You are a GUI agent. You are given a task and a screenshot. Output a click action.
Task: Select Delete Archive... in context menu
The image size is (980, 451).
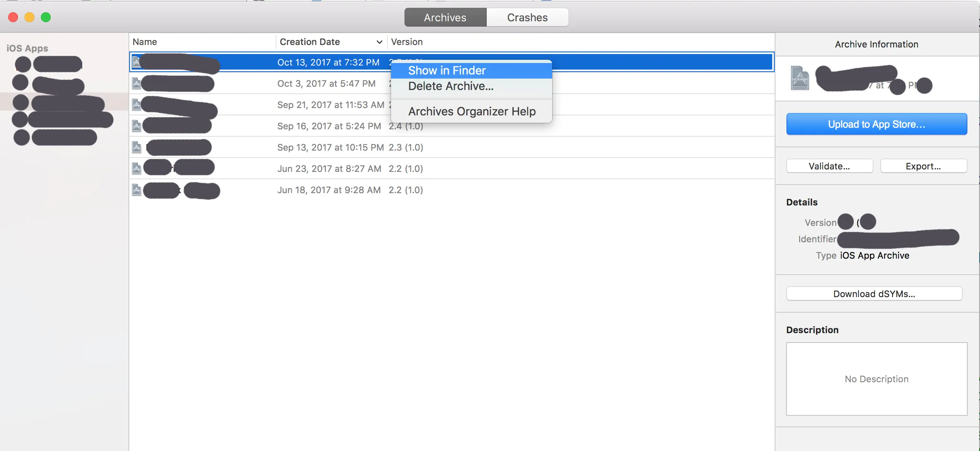click(x=451, y=86)
